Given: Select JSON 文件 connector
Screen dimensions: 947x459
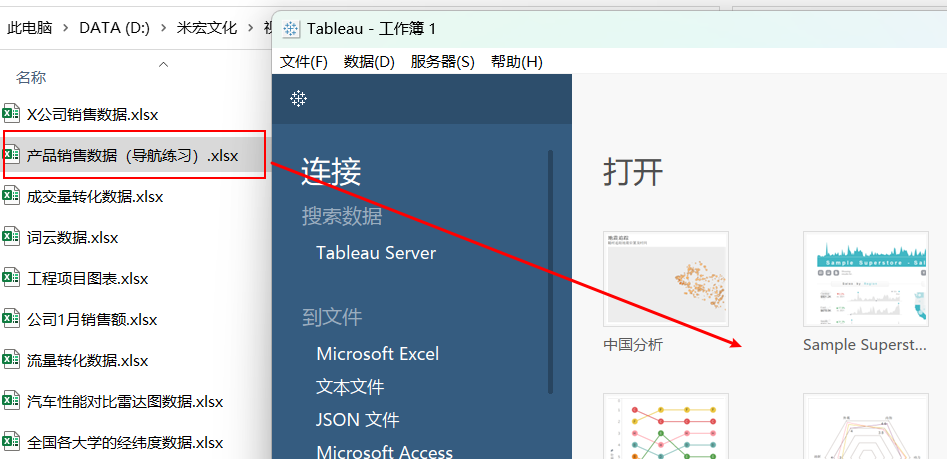Looking at the screenshot, I should [x=357, y=419].
